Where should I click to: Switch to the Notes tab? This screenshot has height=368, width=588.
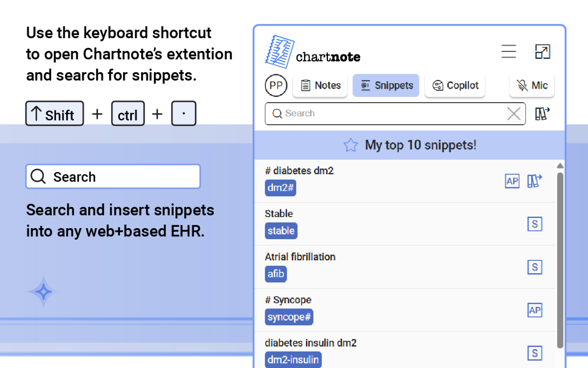tap(320, 86)
